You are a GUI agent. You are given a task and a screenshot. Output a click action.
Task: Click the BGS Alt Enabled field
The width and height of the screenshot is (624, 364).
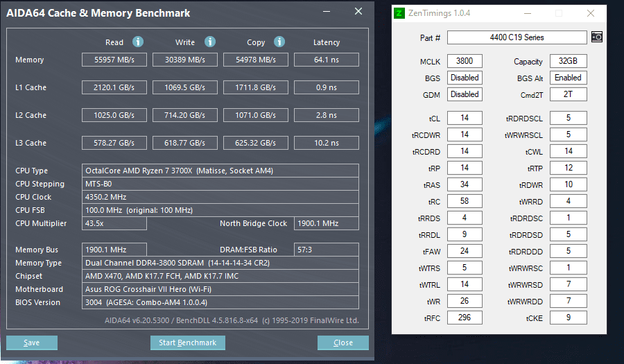(x=569, y=78)
